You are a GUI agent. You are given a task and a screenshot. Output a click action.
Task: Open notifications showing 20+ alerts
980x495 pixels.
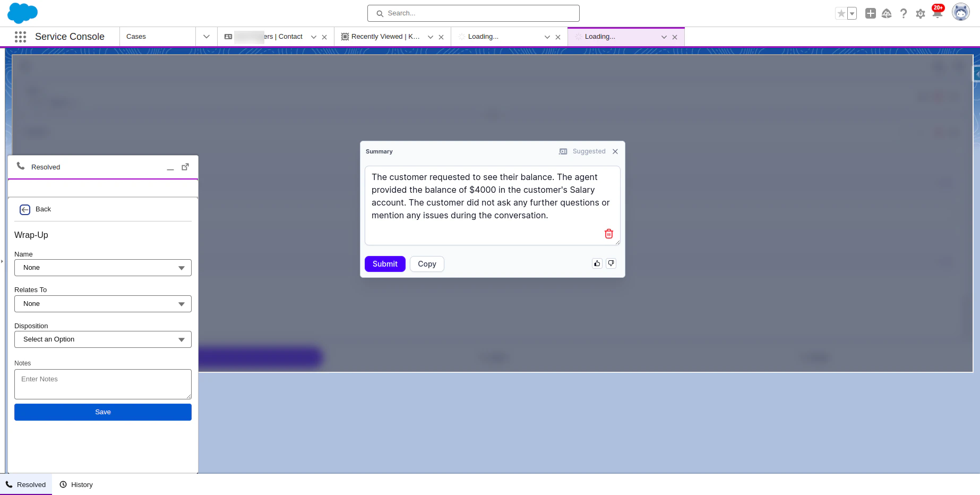(x=938, y=13)
